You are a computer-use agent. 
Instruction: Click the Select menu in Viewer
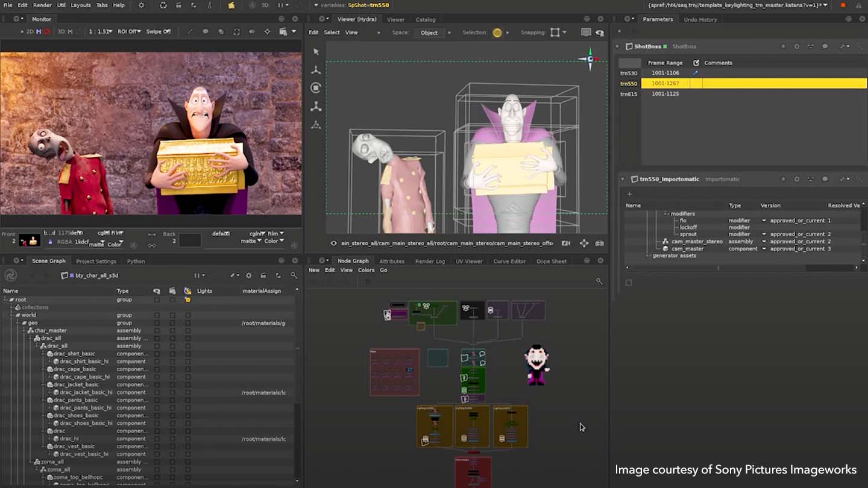(332, 33)
